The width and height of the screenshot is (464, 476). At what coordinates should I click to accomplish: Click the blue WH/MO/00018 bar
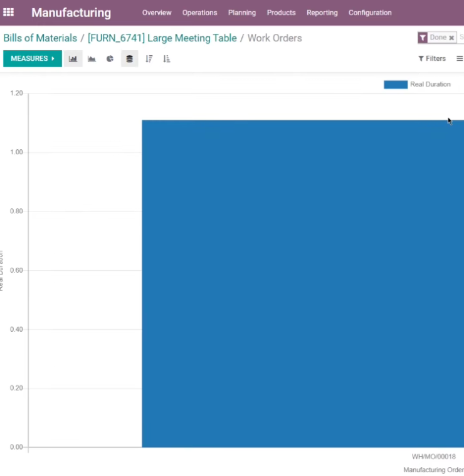point(303,283)
